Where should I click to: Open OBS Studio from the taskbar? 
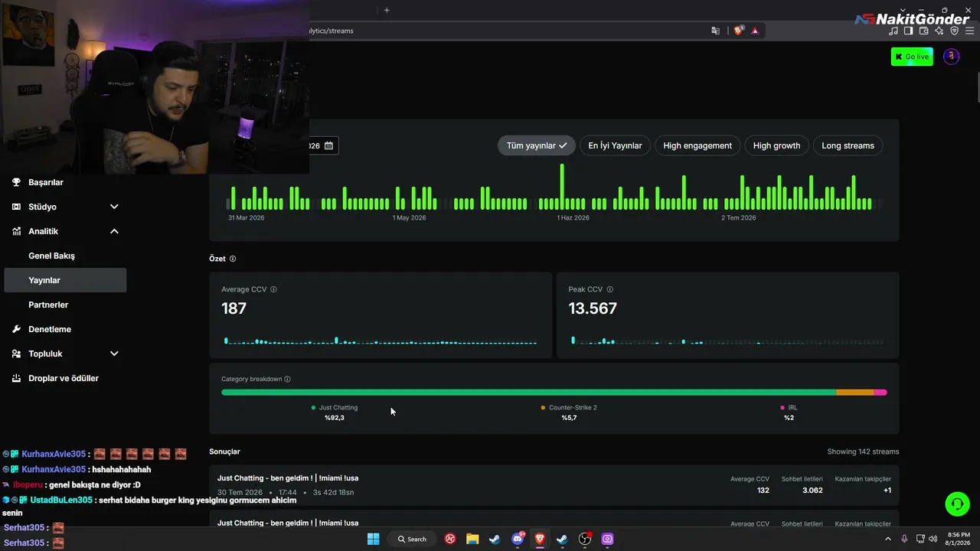585,539
